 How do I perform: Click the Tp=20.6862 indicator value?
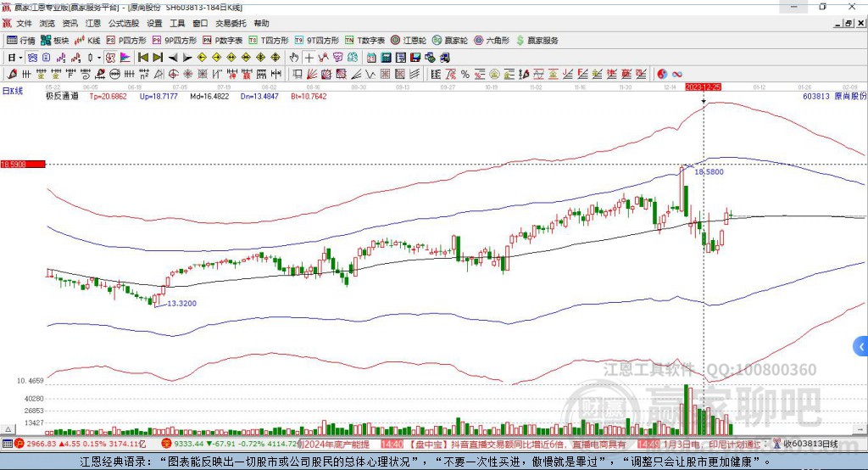[108, 97]
